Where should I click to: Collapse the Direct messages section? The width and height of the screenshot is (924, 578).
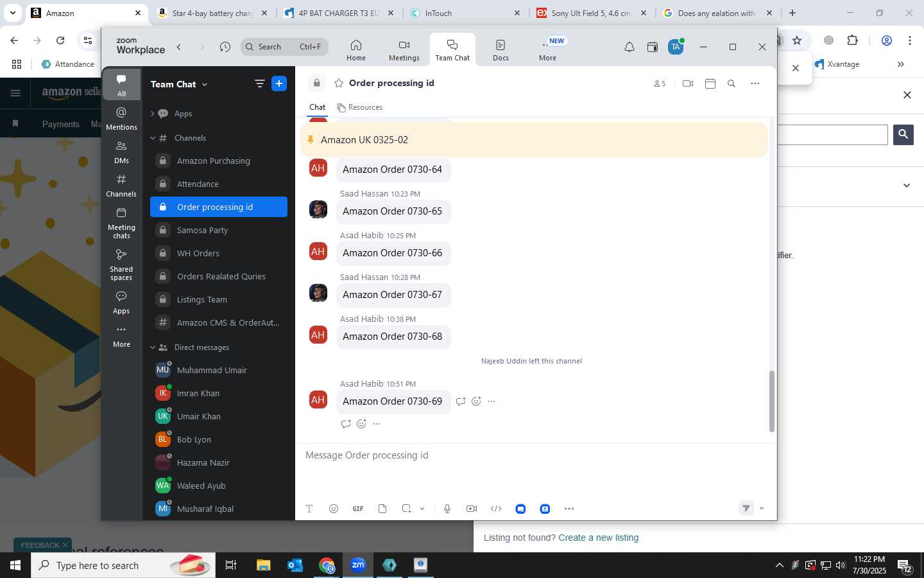pos(153,347)
